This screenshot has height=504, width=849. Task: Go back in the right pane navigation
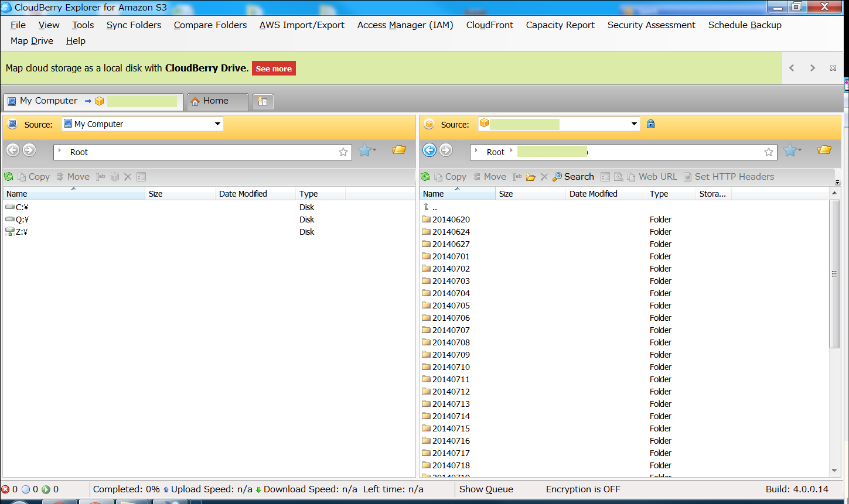click(x=429, y=150)
